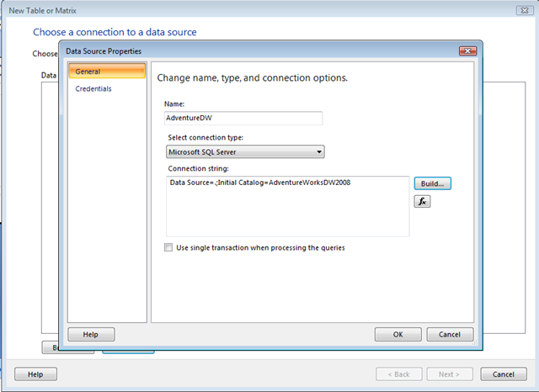Open the expression editor fx button
539x392 pixels.
tap(422, 202)
